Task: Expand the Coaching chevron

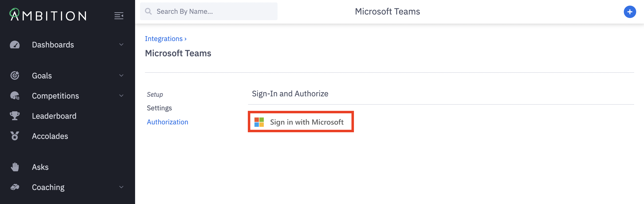Action: (x=121, y=187)
